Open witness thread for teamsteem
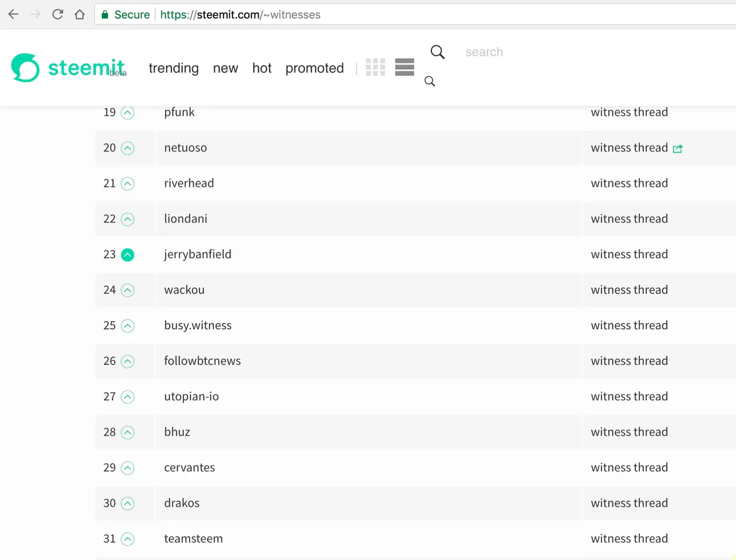The height and width of the screenshot is (560, 736). coord(629,539)
